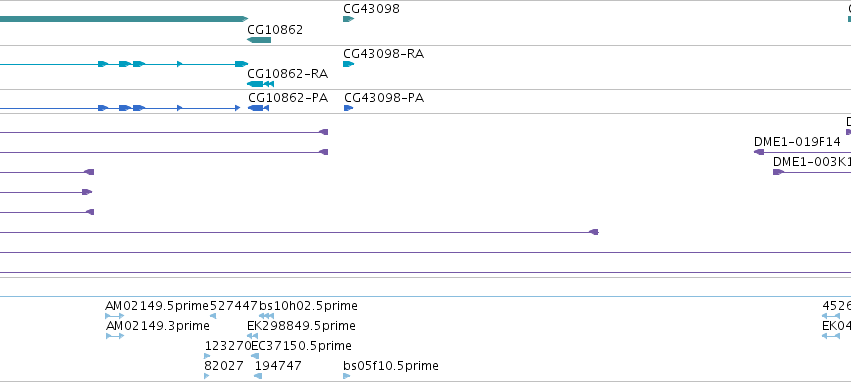Click the CG10862 gene glyph
Image resolution: width=851 pixels, height=382 pixels.
tap(259, 40)
